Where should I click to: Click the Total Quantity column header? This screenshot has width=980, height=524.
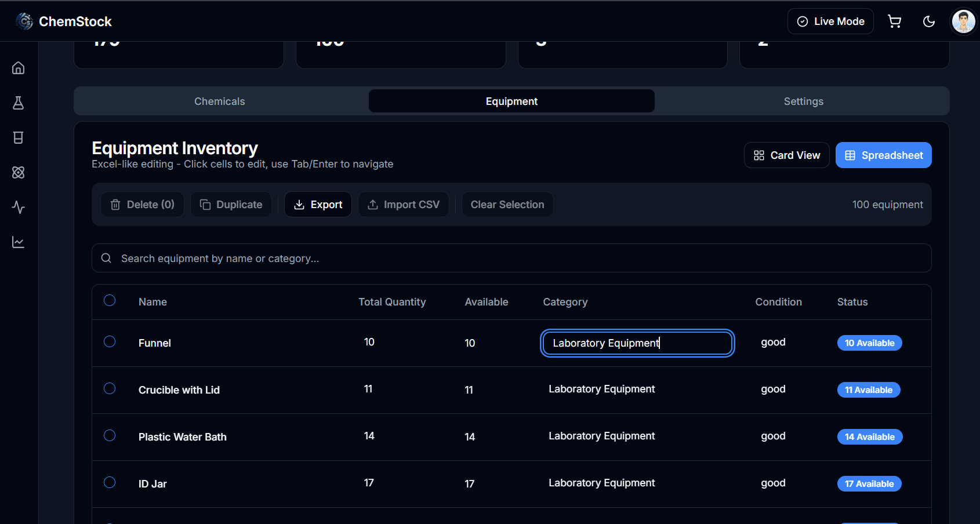pyautogui.click(x=392, y=302)
